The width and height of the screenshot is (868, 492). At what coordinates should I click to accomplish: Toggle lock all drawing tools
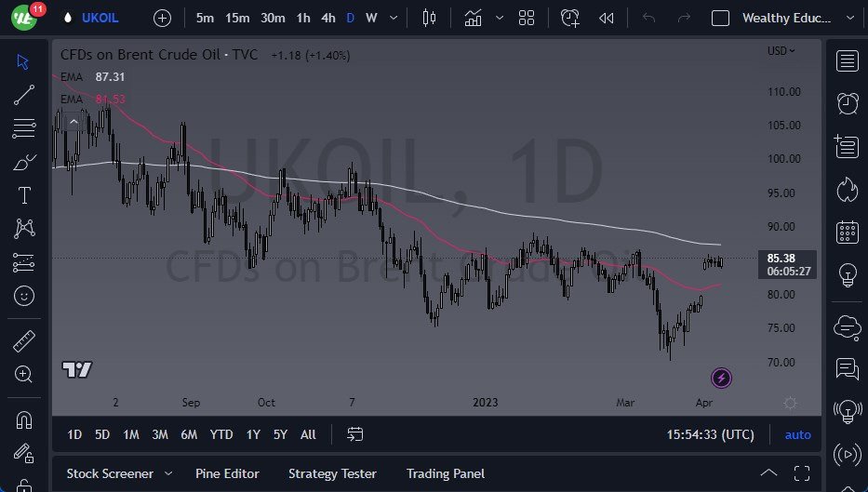point(24,485)
